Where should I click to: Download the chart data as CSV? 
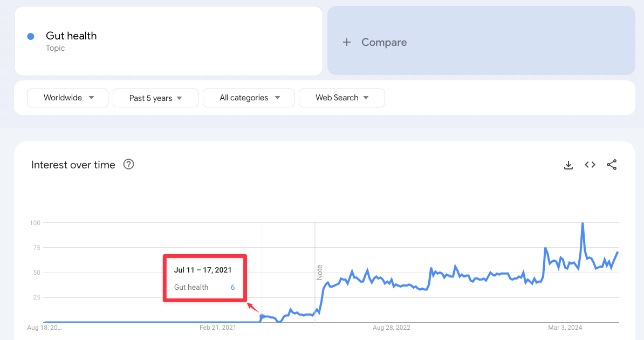568,165
